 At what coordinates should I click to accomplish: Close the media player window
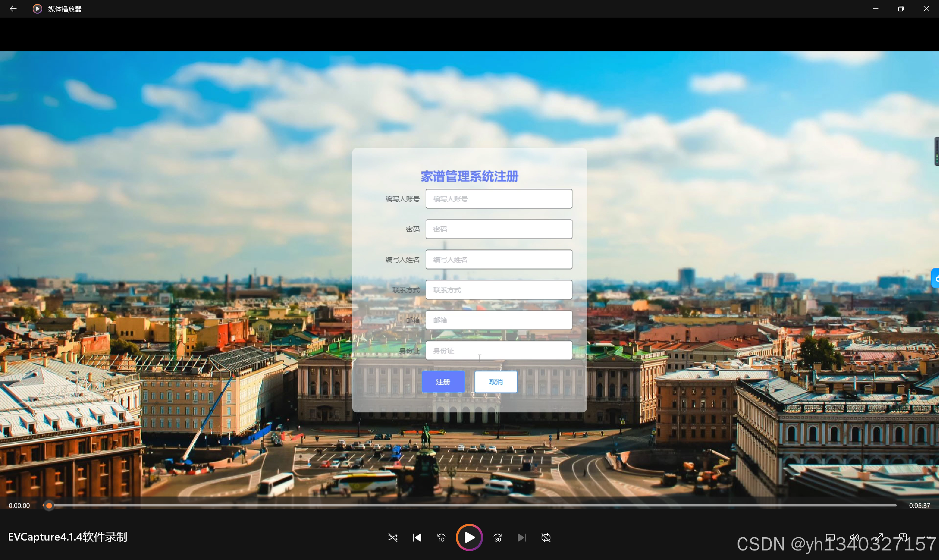point(926,9)
